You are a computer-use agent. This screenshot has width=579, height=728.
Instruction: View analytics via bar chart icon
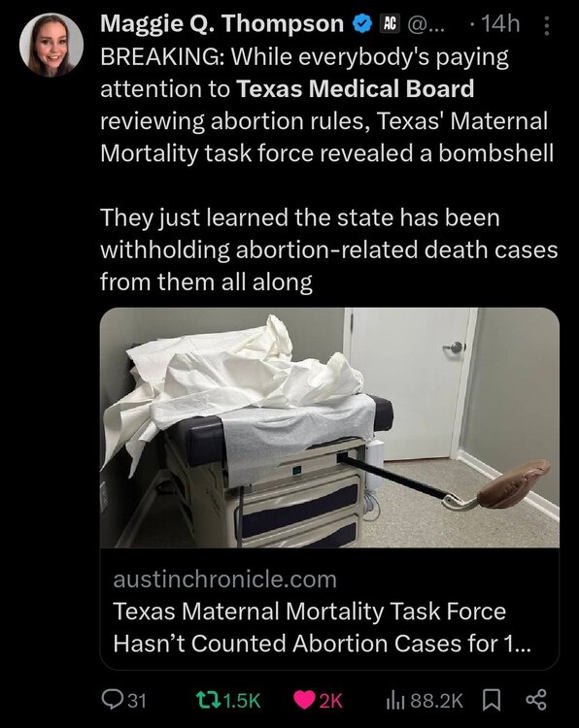pyautogui.click(x=395, y=701)
